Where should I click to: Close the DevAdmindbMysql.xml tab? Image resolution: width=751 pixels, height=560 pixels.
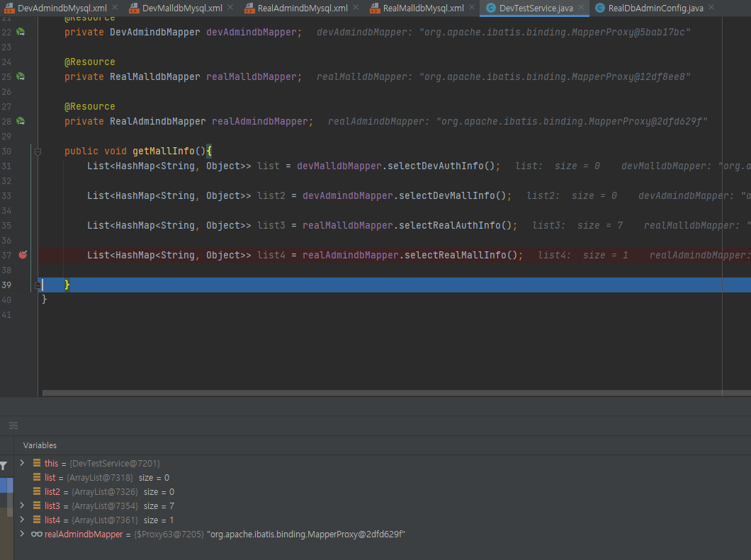coord(115,8)
